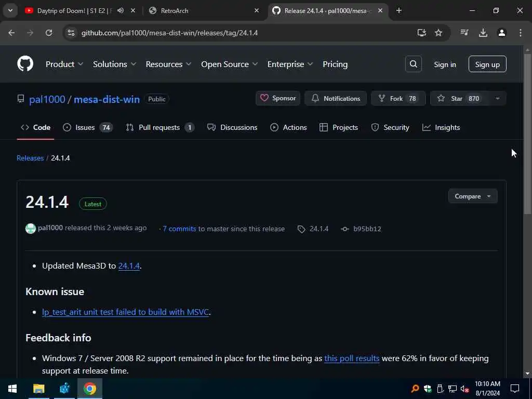Sponsor the repository
The height and width of the screenshot is (399, 532).
tap(278, 98)
